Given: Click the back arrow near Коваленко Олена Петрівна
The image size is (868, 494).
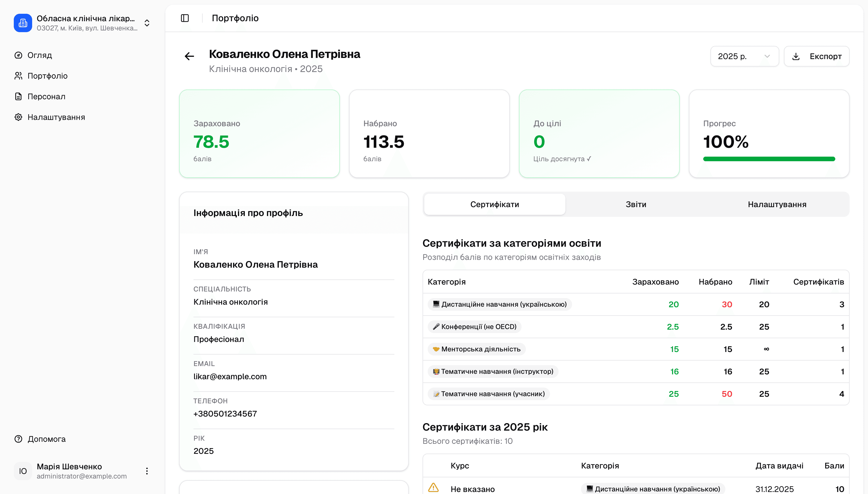Looking at the screenshot, I should pos(189,56).
